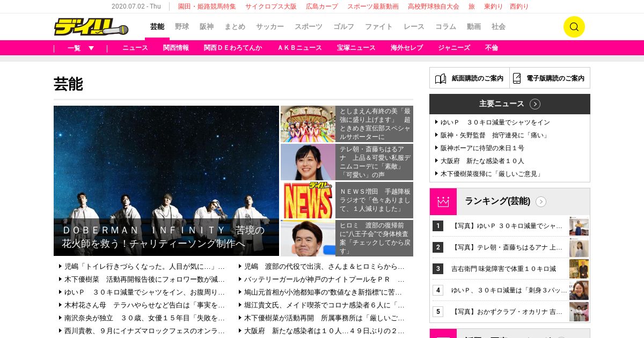Open バッテリーガールが神戸のナイトプール article

[x=324, y=280]
